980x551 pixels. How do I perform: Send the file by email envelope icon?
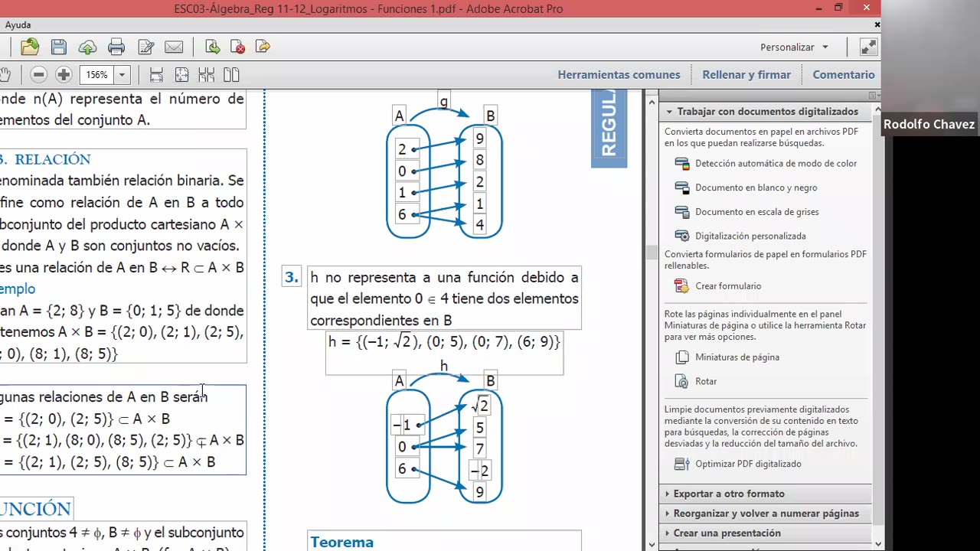(174, 47)
